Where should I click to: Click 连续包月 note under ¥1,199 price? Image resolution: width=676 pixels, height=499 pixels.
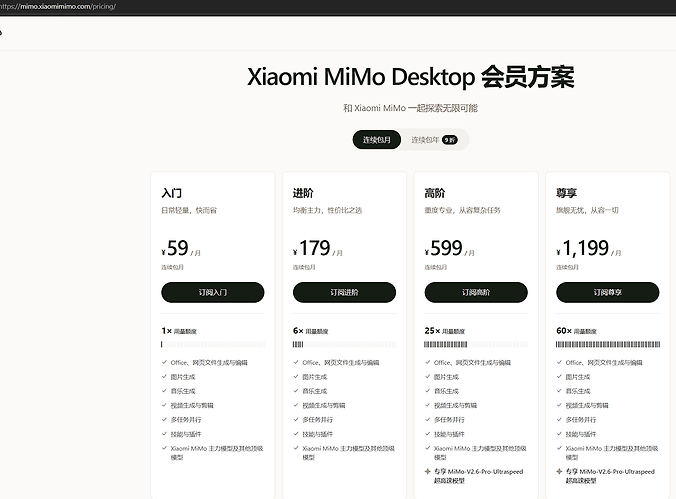tap(567, 267)
